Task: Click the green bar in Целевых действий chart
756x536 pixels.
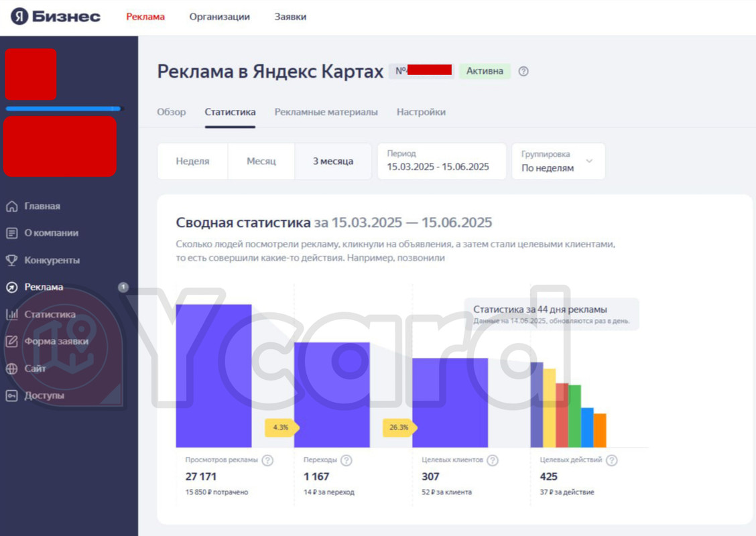Action: [575, 416]
